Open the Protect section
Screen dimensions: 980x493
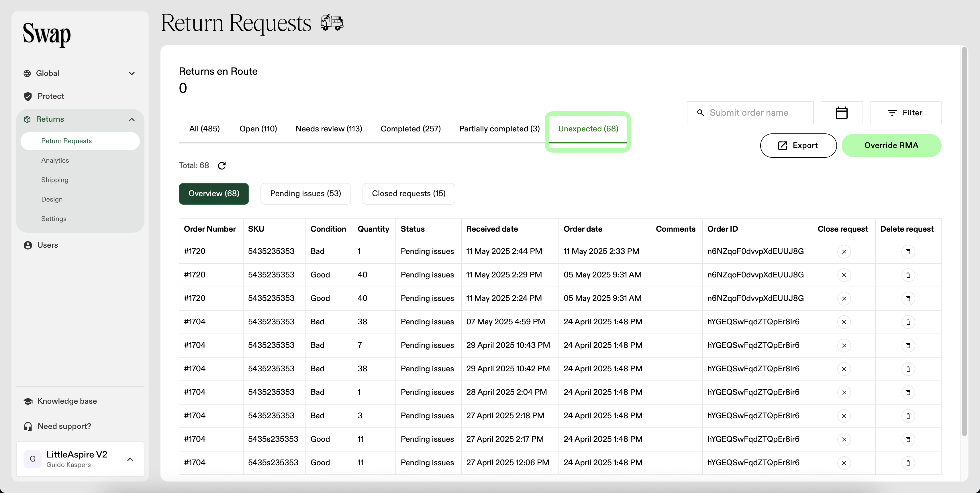point(50,96)
